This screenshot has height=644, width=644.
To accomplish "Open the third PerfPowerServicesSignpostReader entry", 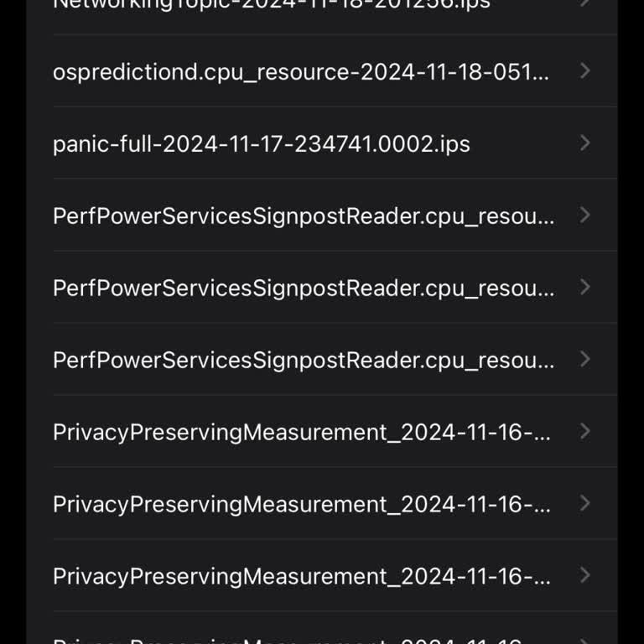I will 304,361.
